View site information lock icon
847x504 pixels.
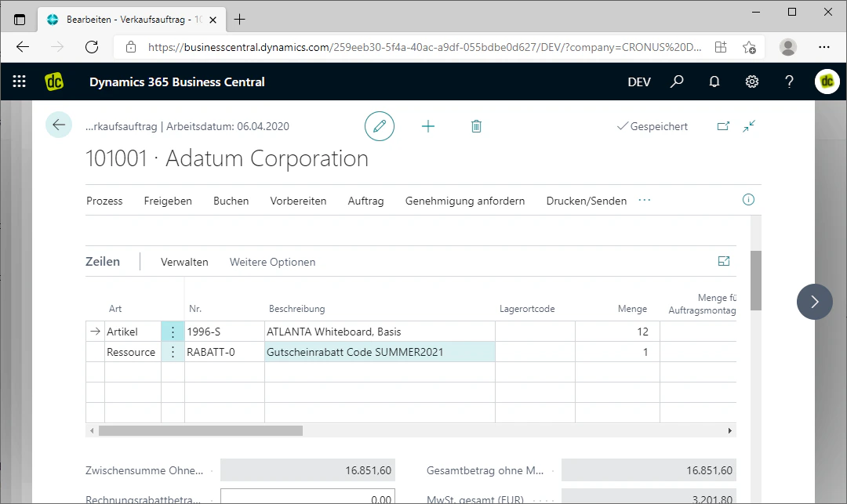pyautogui.click(x=131, y=47)
